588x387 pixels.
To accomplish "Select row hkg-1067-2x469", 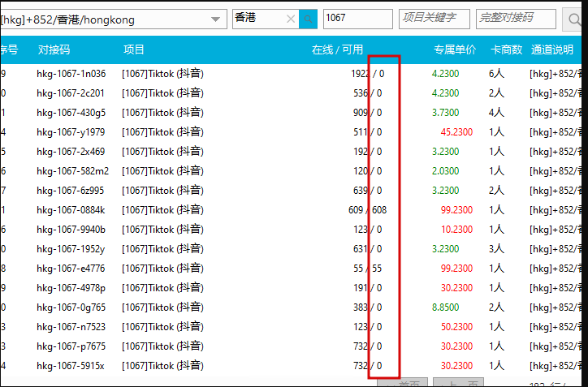I will (x=291, y=152).
